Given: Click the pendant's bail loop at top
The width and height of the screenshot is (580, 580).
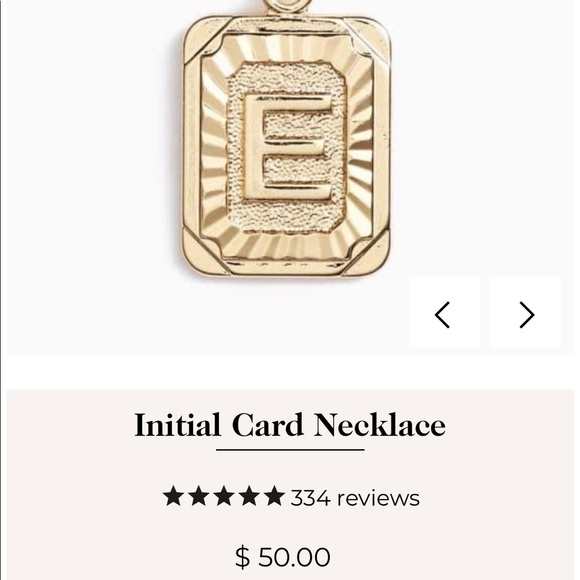Looking at the screenshot, I should coord(289,5).
